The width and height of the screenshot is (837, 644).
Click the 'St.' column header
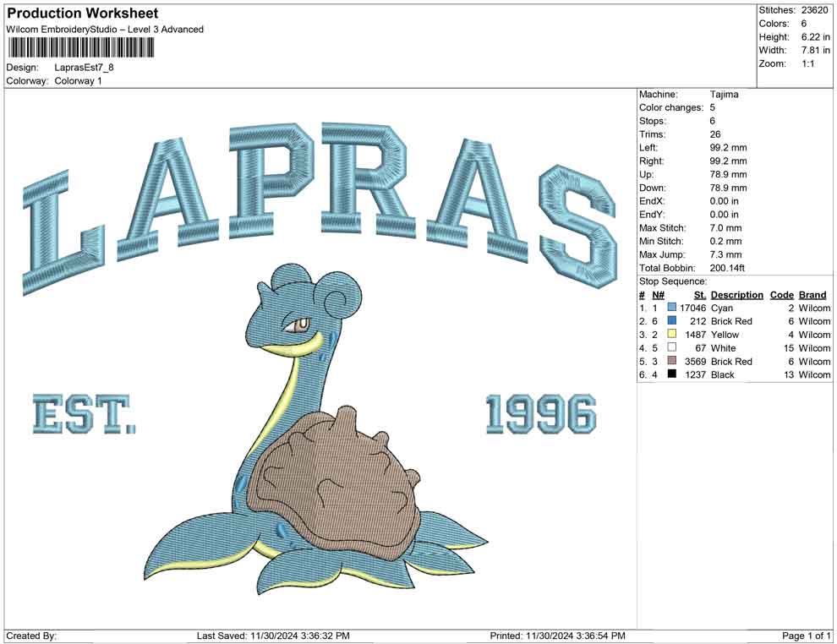click(700, 294)
